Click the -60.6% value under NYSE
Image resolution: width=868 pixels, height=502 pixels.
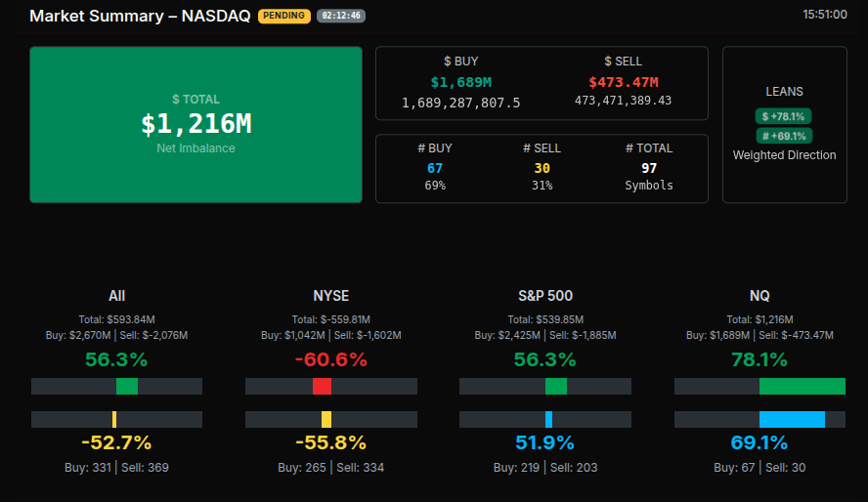(330, 359)
